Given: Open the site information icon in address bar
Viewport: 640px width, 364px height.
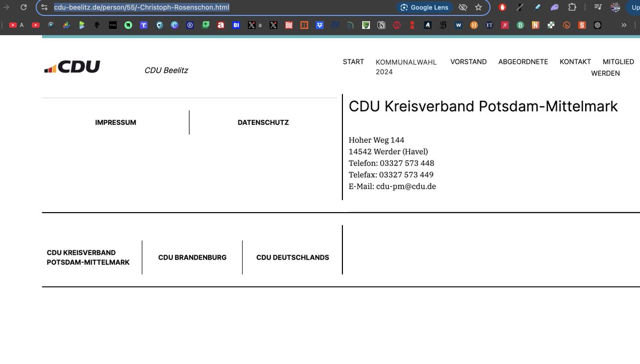Looking at the screenshot, I should click(43, 7).
